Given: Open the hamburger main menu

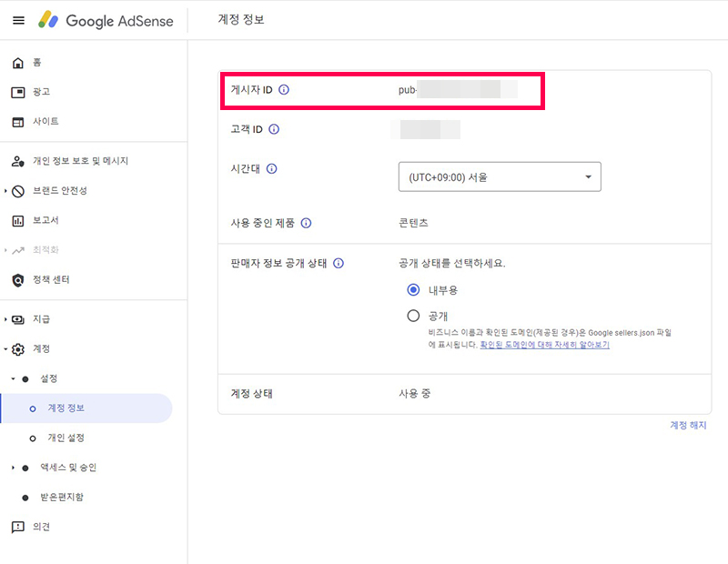Looking at the screenshot, I should pos(18,20).
